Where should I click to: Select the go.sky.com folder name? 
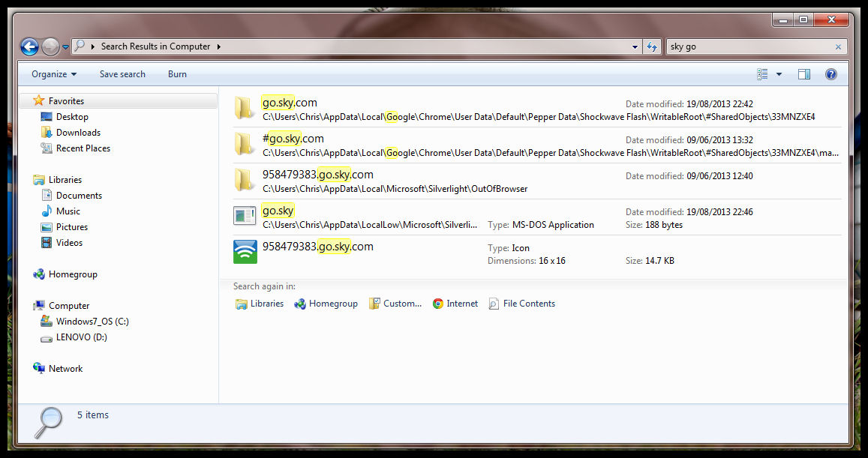[x=290, y=103]
